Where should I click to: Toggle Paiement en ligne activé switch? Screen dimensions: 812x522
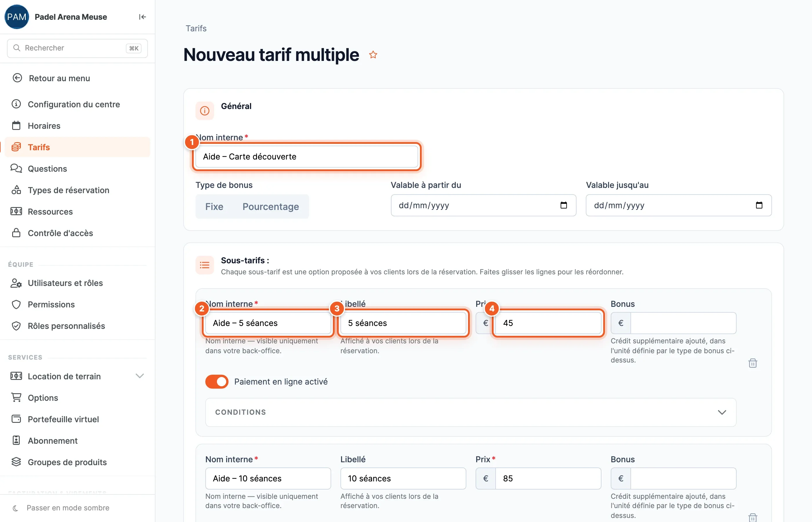coord(217,382)
